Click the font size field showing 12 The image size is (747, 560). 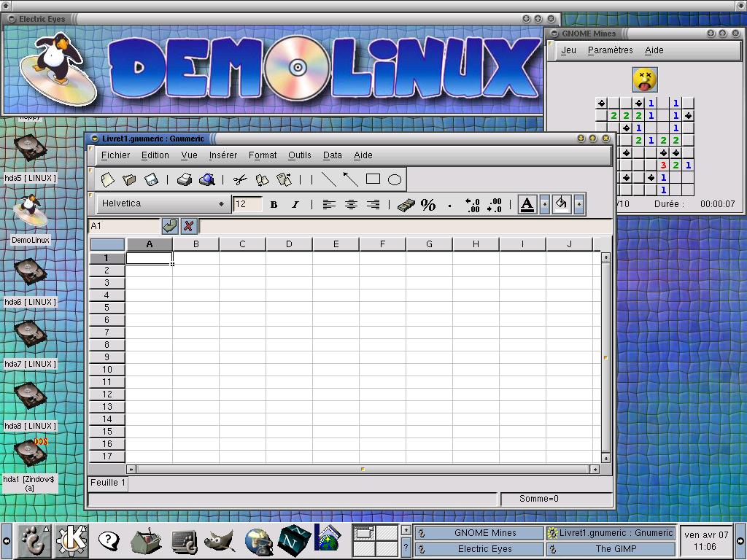(247, 204)
